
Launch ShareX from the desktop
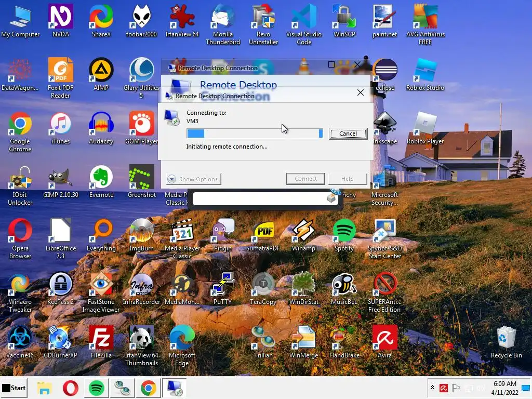(101, 20)
